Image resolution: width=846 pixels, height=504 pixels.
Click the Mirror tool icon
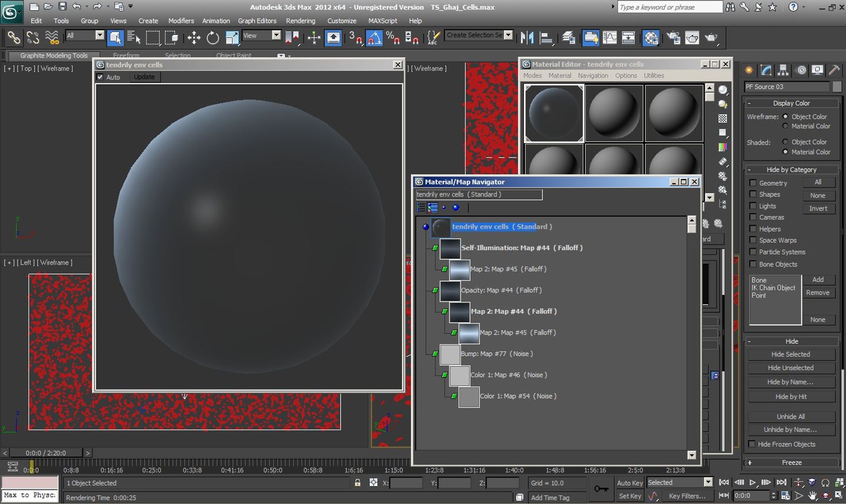[x=527, y=38]
